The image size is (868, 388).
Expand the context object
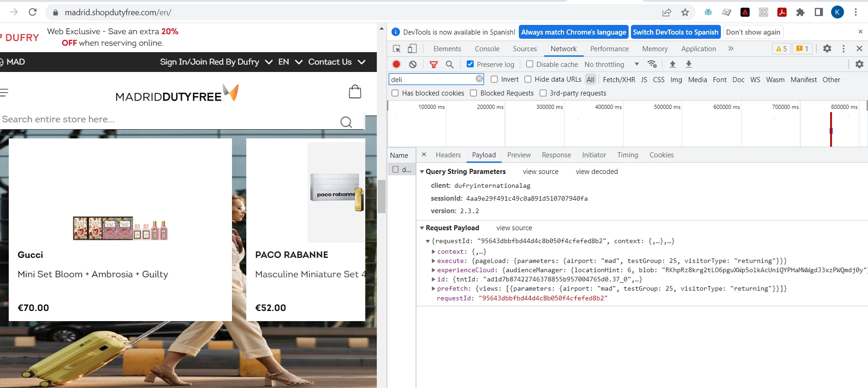[434, 251]
